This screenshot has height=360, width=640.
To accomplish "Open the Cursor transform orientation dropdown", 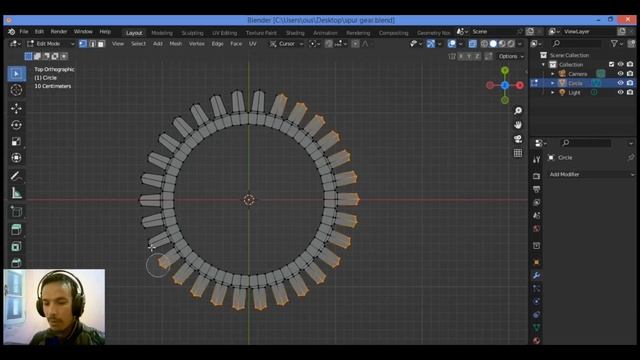I will tap(287, 44).
